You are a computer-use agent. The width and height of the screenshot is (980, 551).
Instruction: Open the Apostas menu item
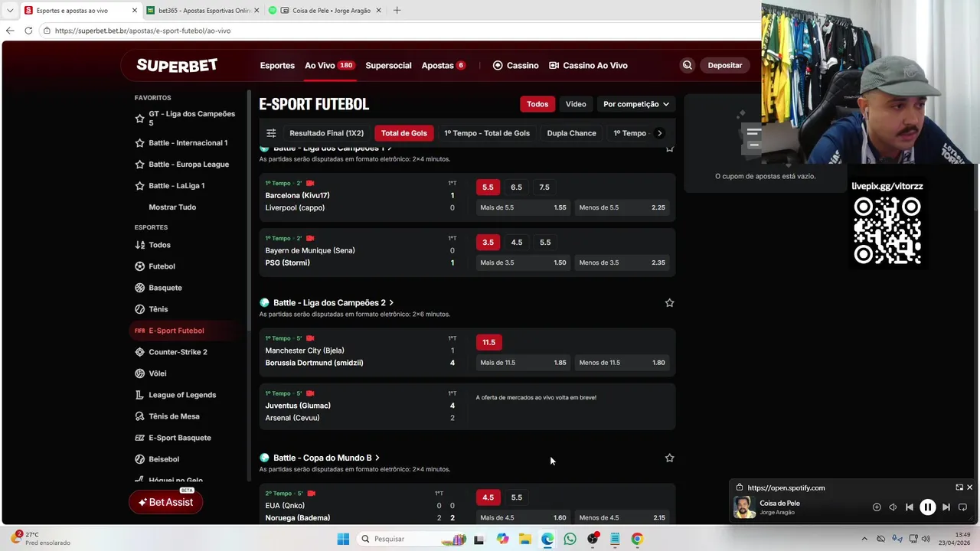[443, 66]
